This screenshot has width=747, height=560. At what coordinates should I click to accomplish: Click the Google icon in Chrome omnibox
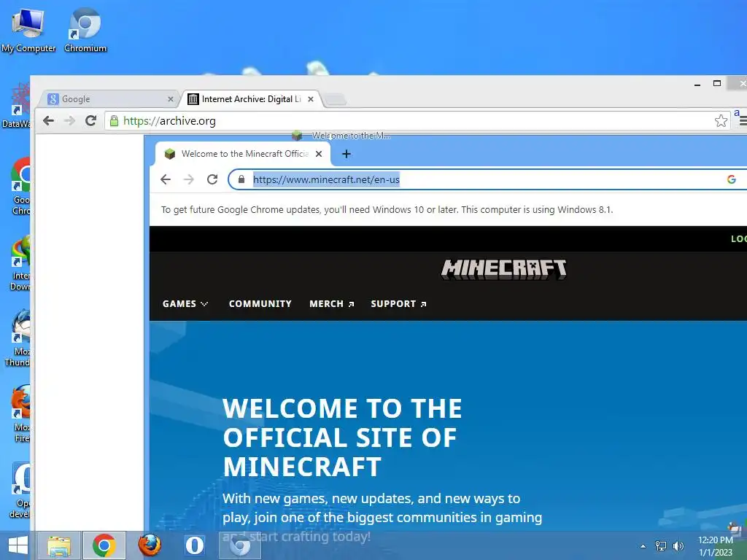(731, 179)
